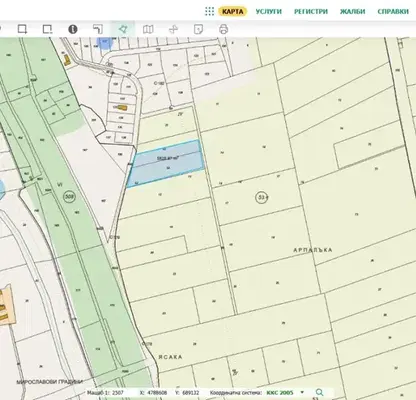Switch to the КАРТА tab
Viewport: 416px width, 400px height.
pos(233,11)
